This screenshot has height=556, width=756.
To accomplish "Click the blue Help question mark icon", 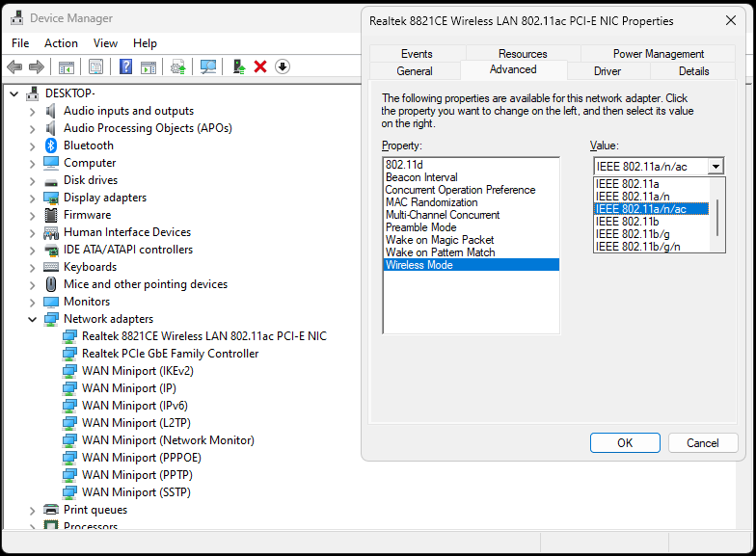I will pos(125,66).
